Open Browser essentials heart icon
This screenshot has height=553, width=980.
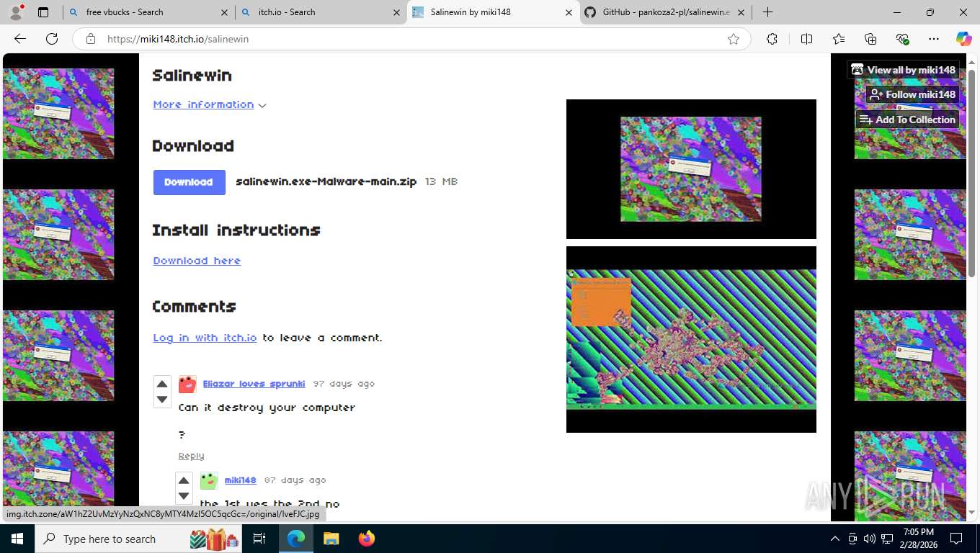pos(902,39)
